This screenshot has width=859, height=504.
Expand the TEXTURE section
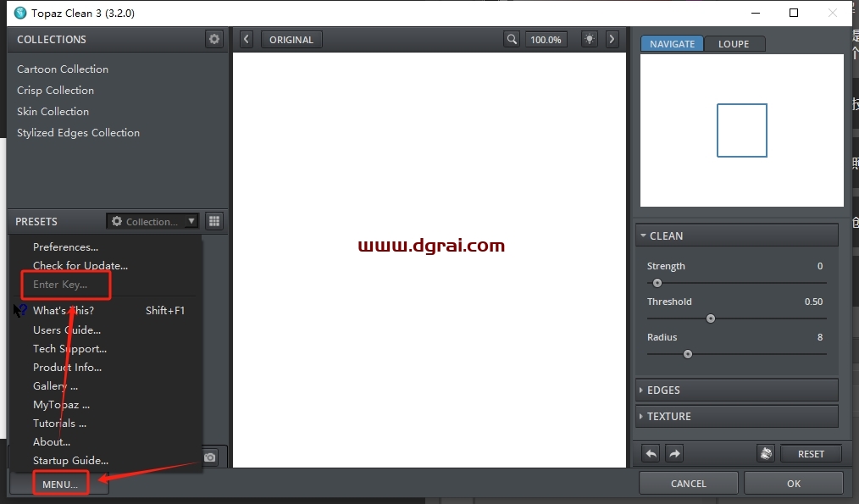tap(737, 417)
